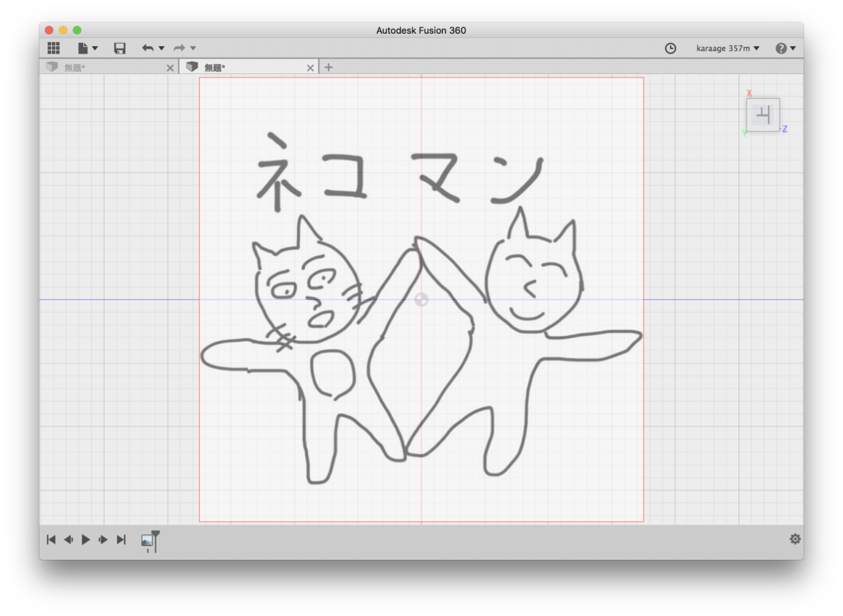Click the ViewCube orientation control

click(763, 114)
